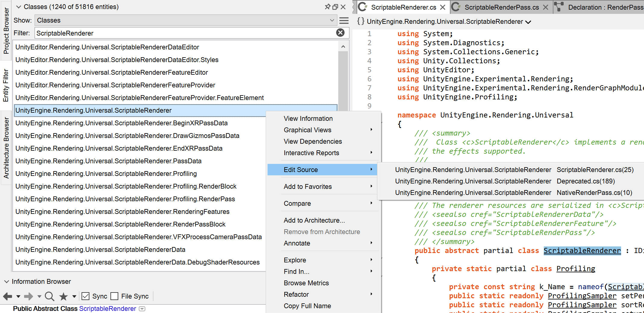Click the entity list scroll-up arrow
This screenshot has height=313, width=644.
tap(343, 47)
